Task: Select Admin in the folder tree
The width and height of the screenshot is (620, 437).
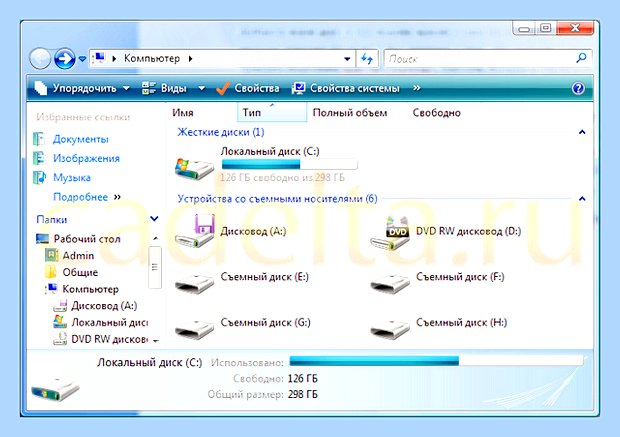Action: (x=78, y=255)
